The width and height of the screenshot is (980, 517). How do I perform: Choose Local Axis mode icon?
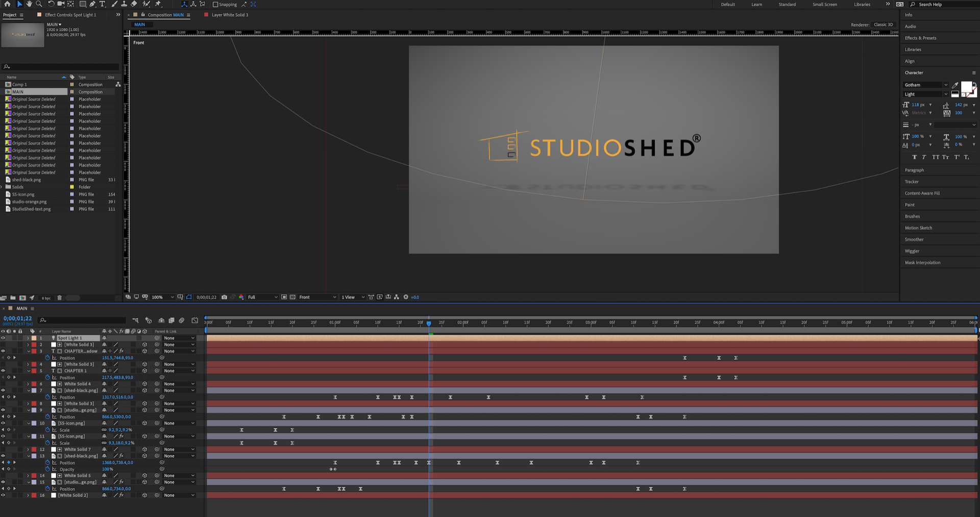(184, 4)
